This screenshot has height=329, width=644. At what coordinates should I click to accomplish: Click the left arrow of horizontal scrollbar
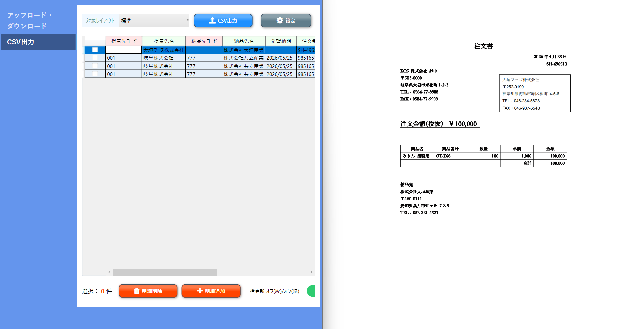[x=109, y=272]
